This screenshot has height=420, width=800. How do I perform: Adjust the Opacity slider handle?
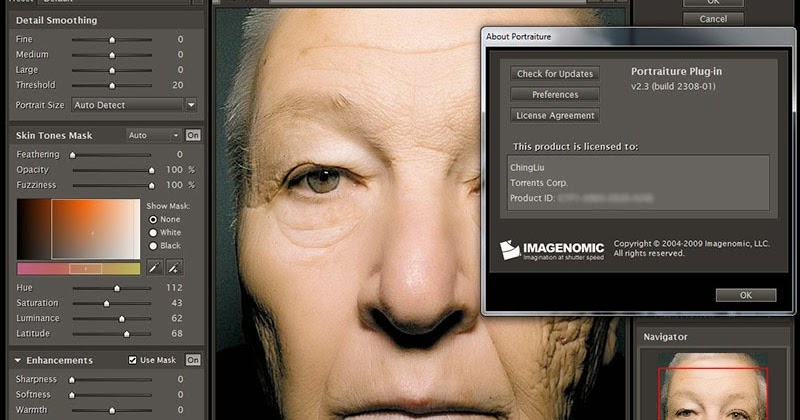click(x=152, y=170)
